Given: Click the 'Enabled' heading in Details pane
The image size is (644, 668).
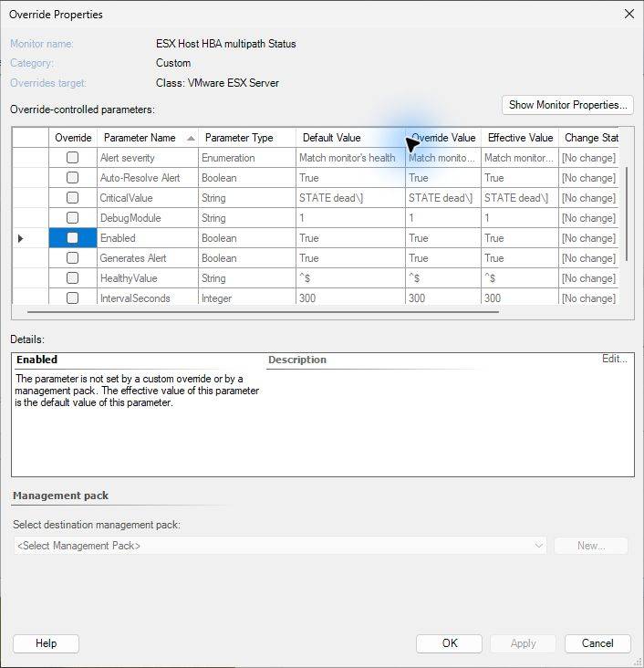Looking at the screenshot, I should pos(36,360).
